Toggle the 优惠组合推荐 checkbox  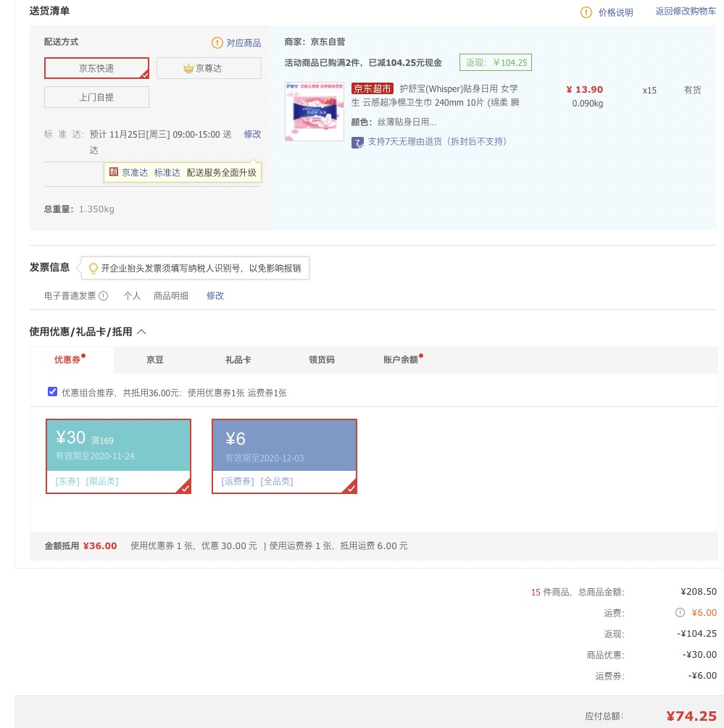pyautogui.click(x=52, y=391)
